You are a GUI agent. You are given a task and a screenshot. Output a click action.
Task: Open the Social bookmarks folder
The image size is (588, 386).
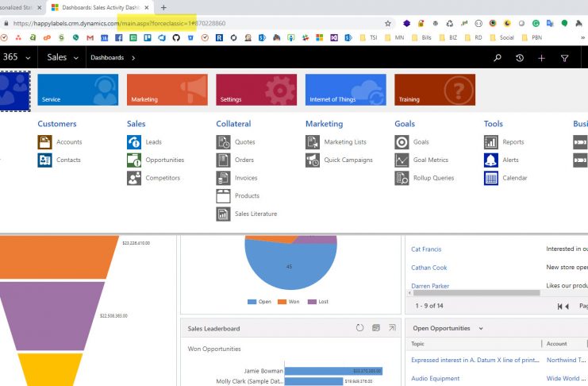tap(502, 37)
